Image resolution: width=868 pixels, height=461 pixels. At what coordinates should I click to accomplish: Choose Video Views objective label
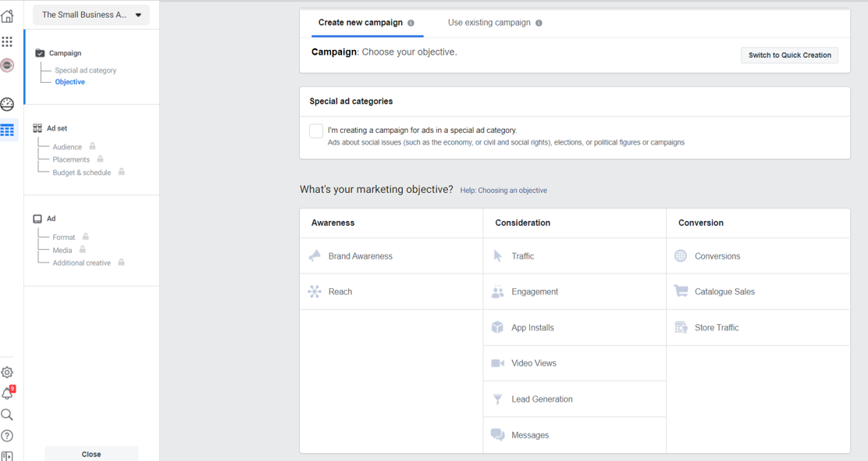[x=534, y=363]
